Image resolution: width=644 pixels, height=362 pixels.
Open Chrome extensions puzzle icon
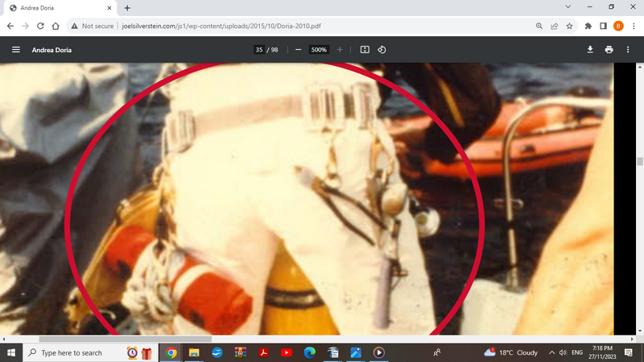coord(588,26)
